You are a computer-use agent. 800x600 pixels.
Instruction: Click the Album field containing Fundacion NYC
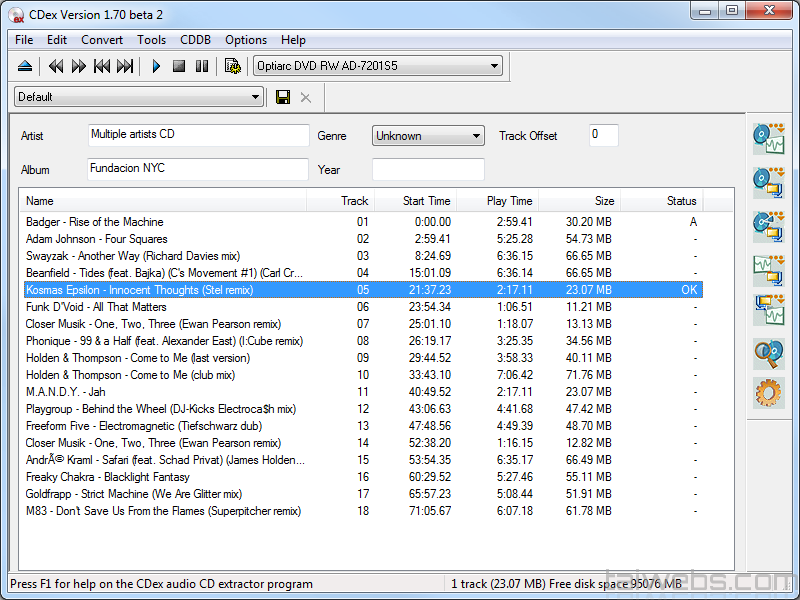(x=198, y=169)
